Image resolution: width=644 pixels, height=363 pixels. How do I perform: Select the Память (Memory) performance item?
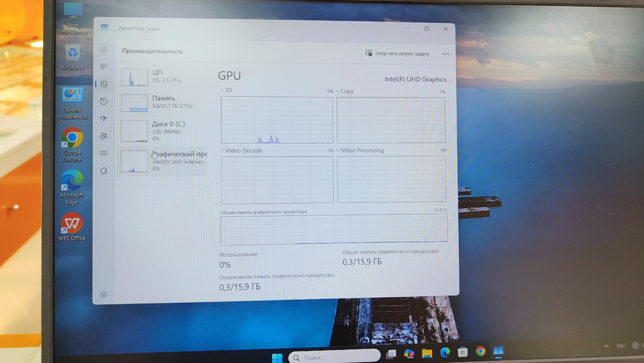[162, 103]
